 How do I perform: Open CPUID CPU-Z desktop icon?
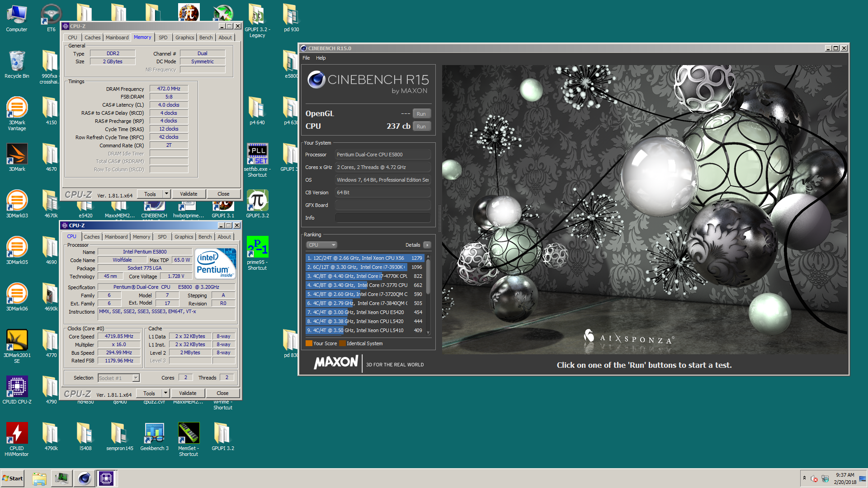pyautogui.click(x=17, y=390)
